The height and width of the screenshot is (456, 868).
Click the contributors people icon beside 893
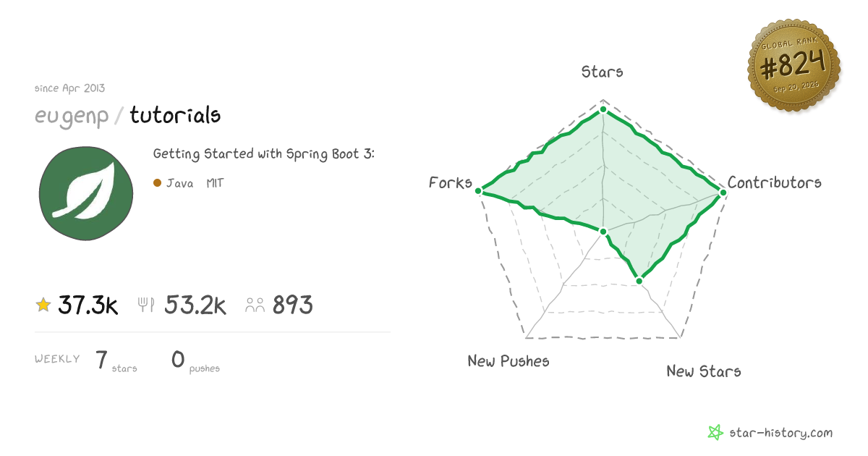point(255,305)
